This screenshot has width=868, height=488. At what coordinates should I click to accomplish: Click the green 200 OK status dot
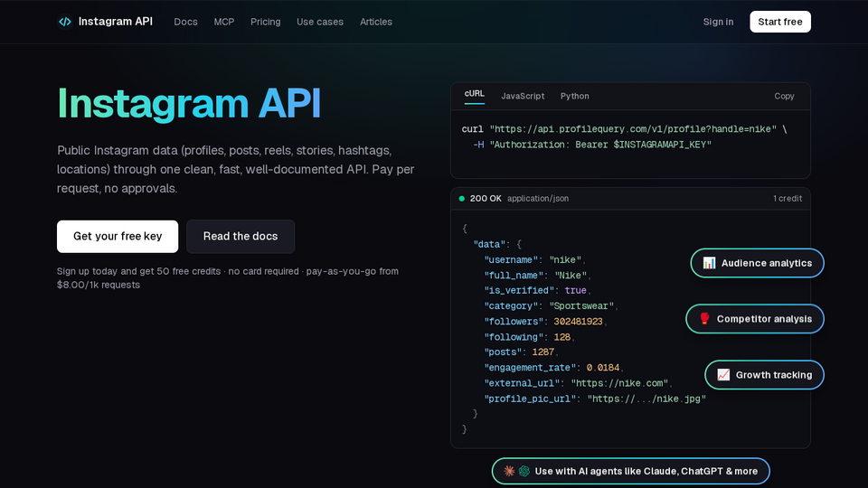pyautogui.click(x=462, y=198)
